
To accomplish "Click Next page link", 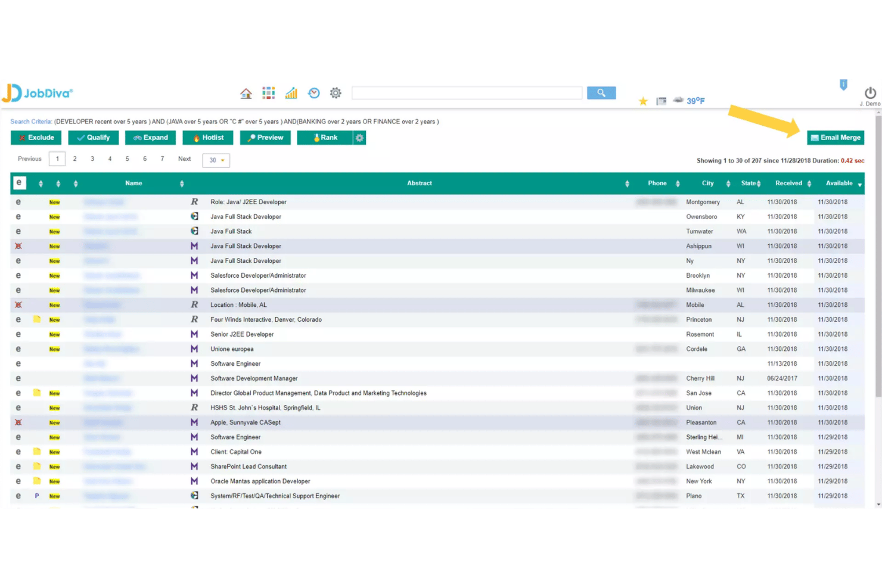I will tap(185, 159).
